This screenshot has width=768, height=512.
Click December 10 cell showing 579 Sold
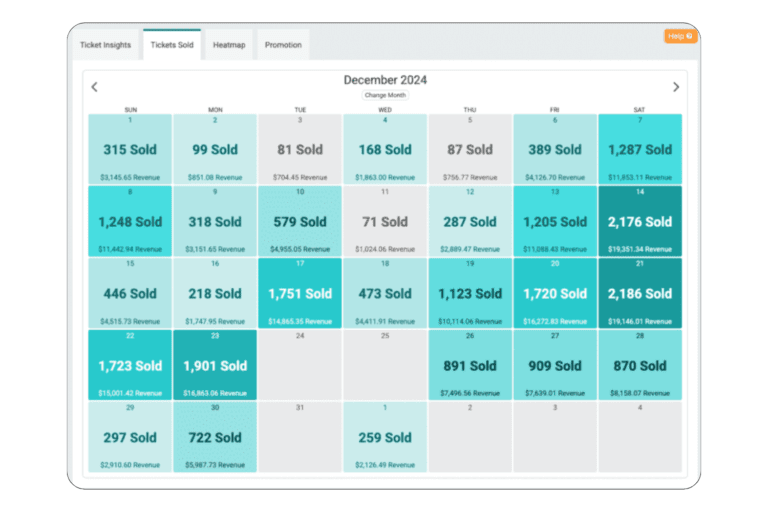pyautogui.click(x=300, y=222)
